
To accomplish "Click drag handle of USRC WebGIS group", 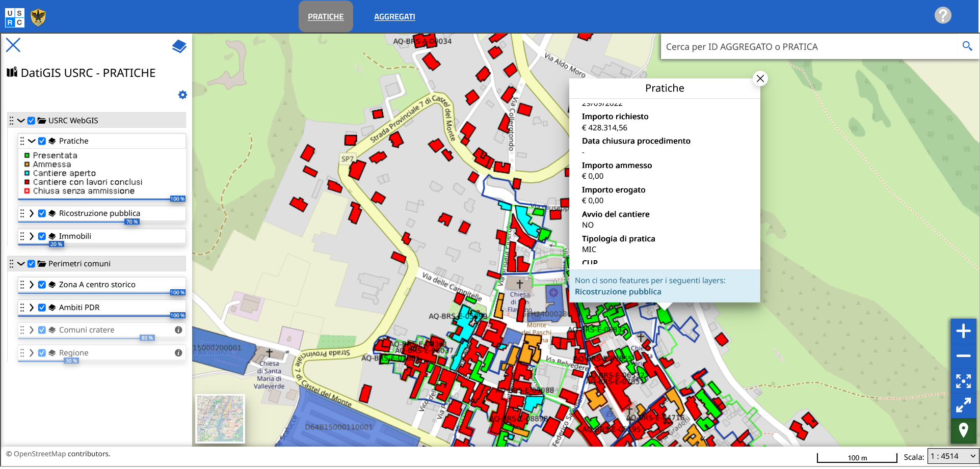I will pyautogui.click(x=11, y=121).
